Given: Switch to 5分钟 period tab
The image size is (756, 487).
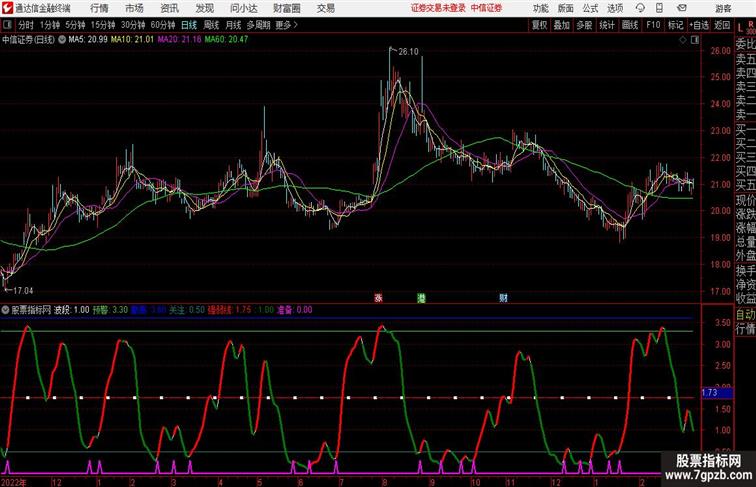Looking at the screenshot, I should point(75,25).
